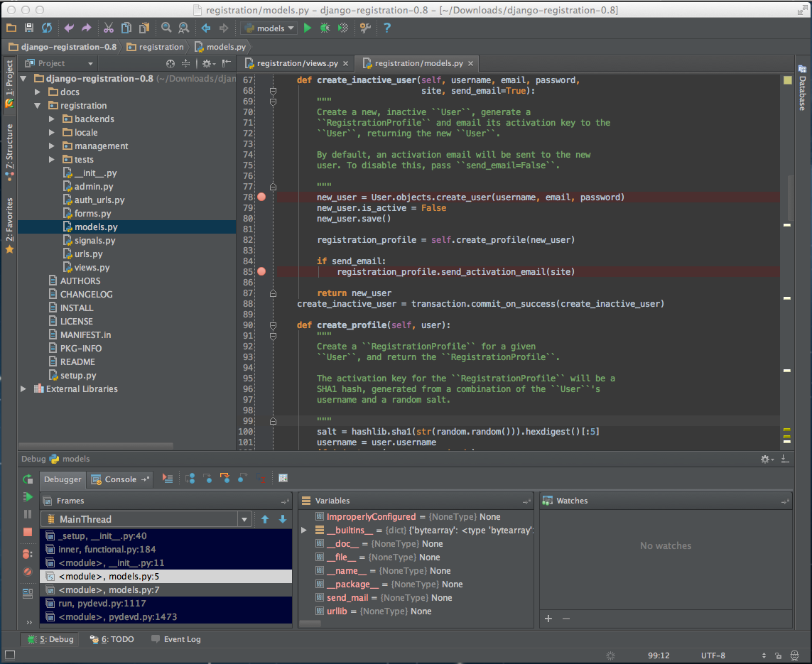Open the MainThread dropdown in Frames
Image resolution: width=812 pixels, height=664 pixels.
click(244, 519)
